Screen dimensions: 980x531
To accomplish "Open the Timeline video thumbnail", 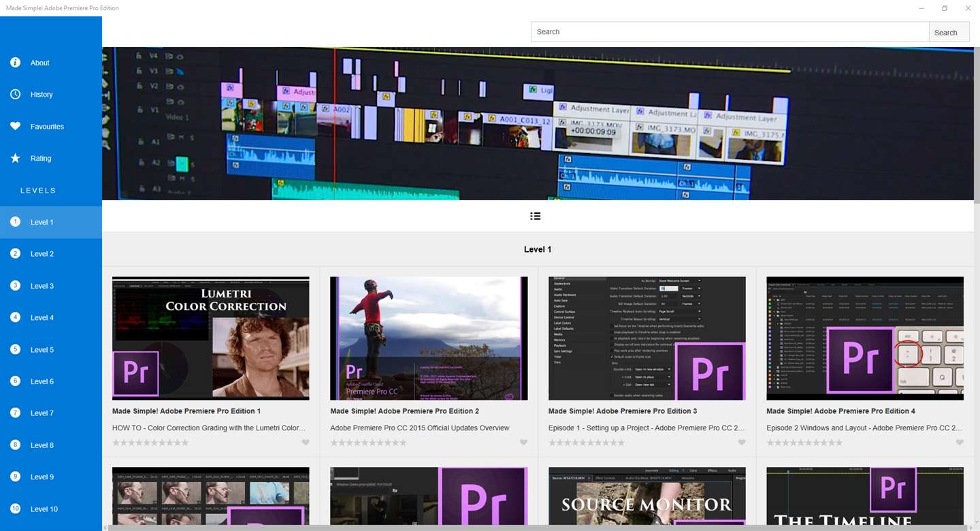I will pyautogui.click(x=865, y=496).
